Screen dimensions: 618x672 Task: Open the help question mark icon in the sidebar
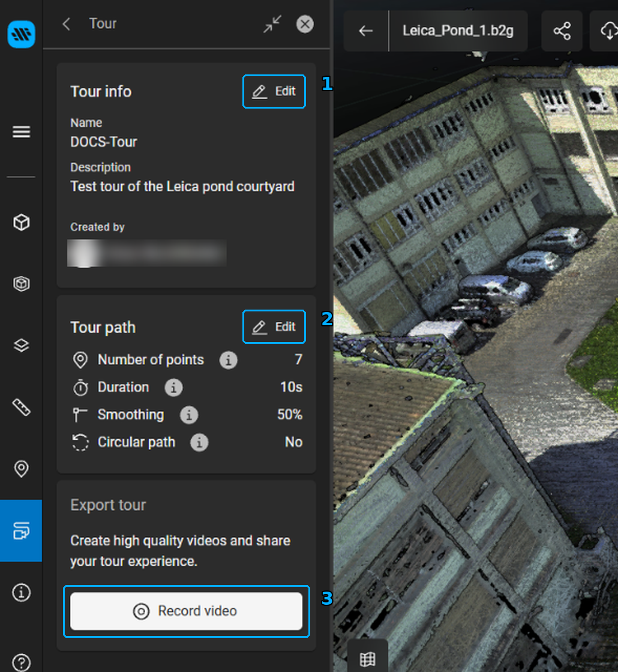(21, 662)
